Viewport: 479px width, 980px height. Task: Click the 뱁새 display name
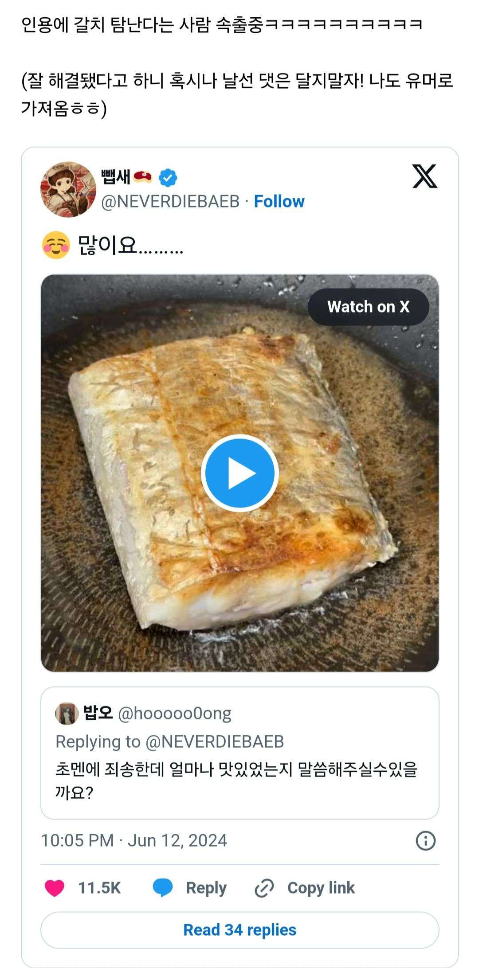pyautogui.click(x=115, y=177)
